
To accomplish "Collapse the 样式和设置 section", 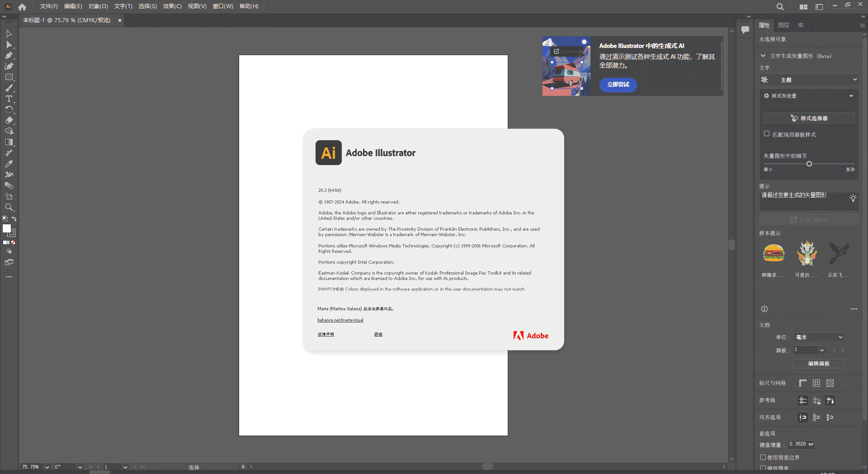I will click(x=852, y=96).
